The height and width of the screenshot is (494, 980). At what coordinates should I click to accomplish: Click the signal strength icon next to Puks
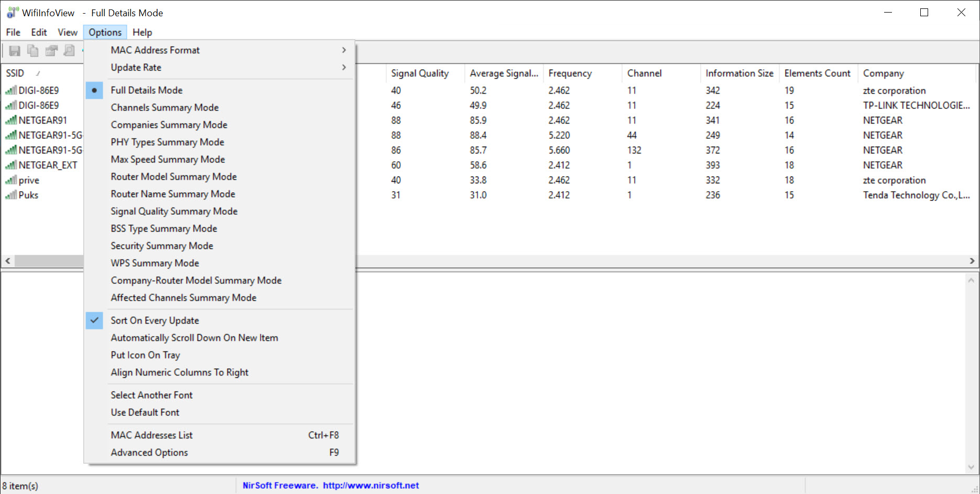[x=10, y=195]
